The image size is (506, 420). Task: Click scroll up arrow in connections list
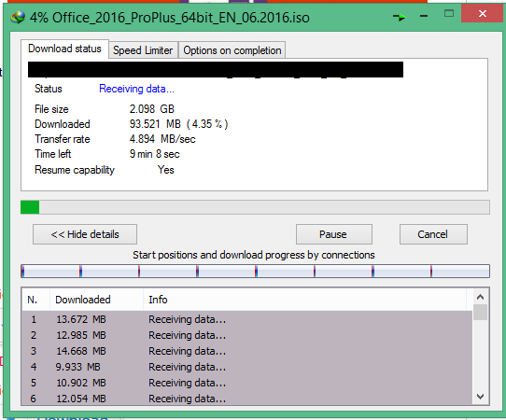tap(480, 297)
